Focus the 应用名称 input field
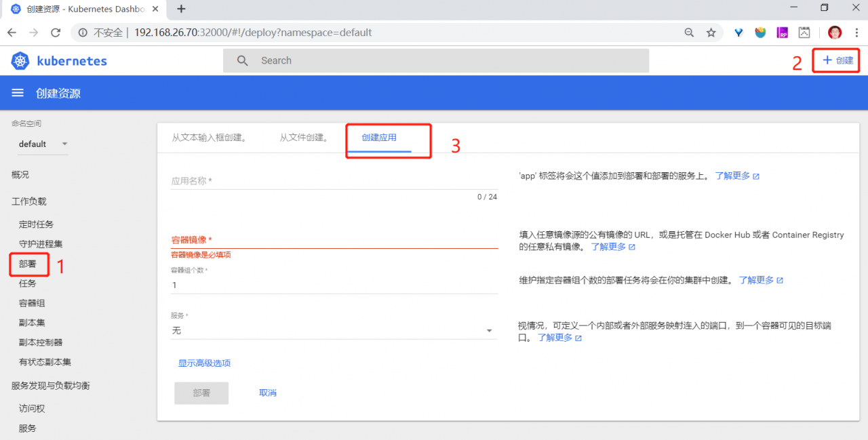This screenshot has width=868, height=440. pos(334,181)
